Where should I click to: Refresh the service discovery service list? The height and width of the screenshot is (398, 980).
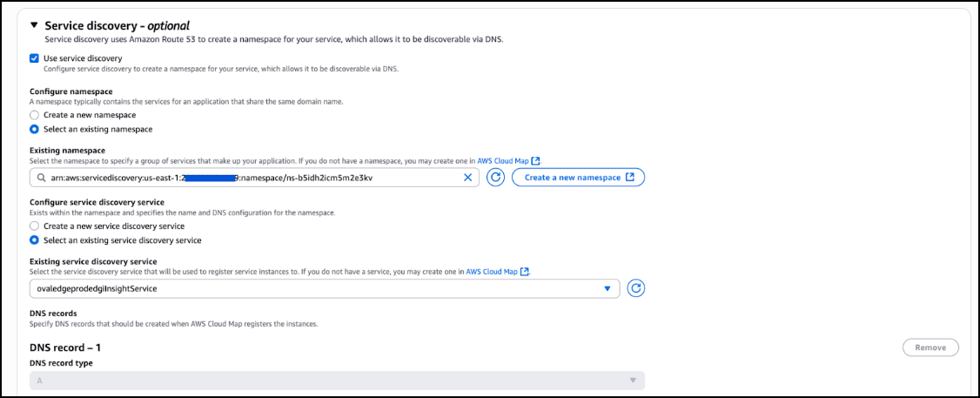636,288
